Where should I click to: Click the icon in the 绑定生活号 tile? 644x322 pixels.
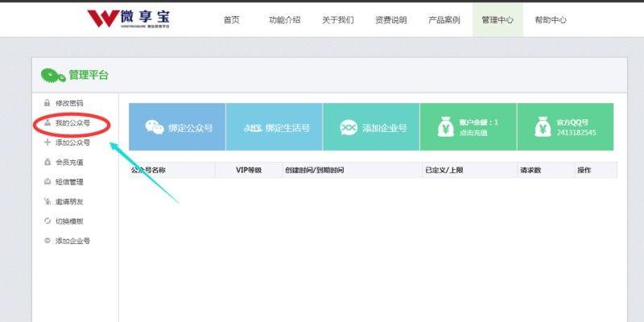click(x=253, y=128)
